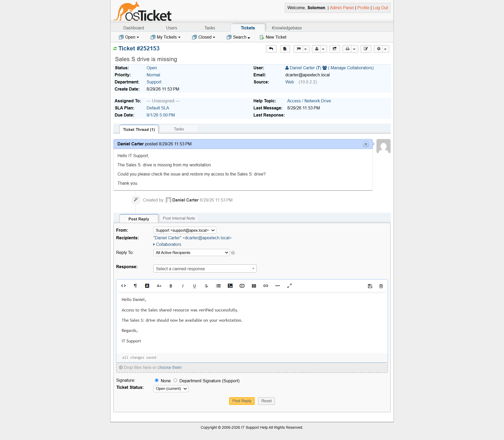Switch to the Users tab
Screen dimensions: 504x440
[172, 28]
